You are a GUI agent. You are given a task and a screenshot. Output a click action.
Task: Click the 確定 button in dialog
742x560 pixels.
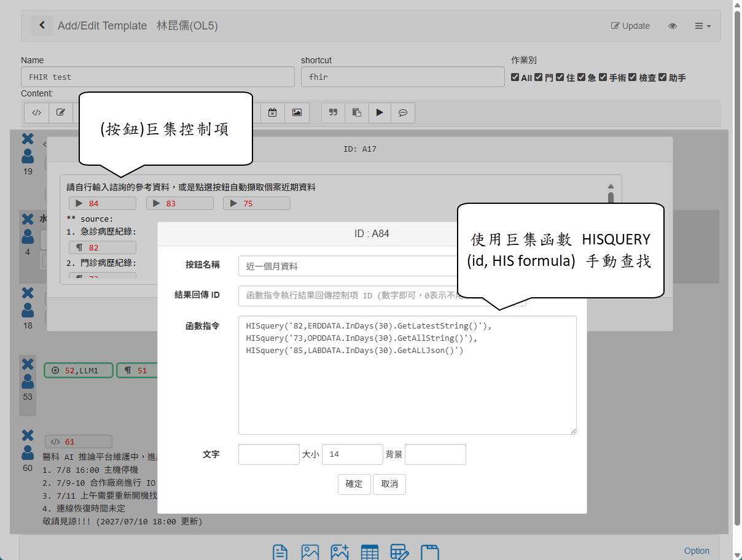(x=354, y=484)
